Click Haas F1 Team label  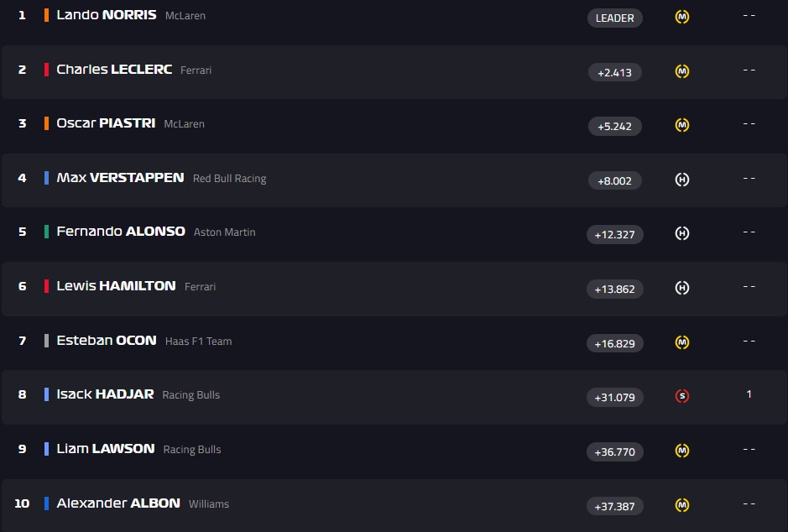point(198,342)
